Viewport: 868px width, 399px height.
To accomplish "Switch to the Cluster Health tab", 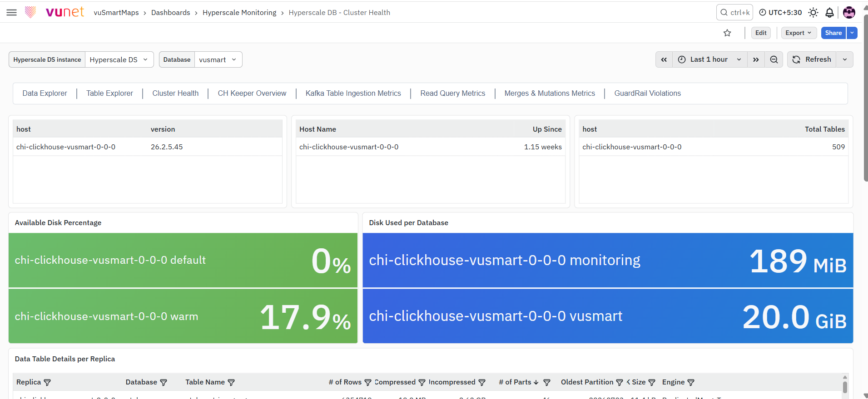I will pos(175,93).
